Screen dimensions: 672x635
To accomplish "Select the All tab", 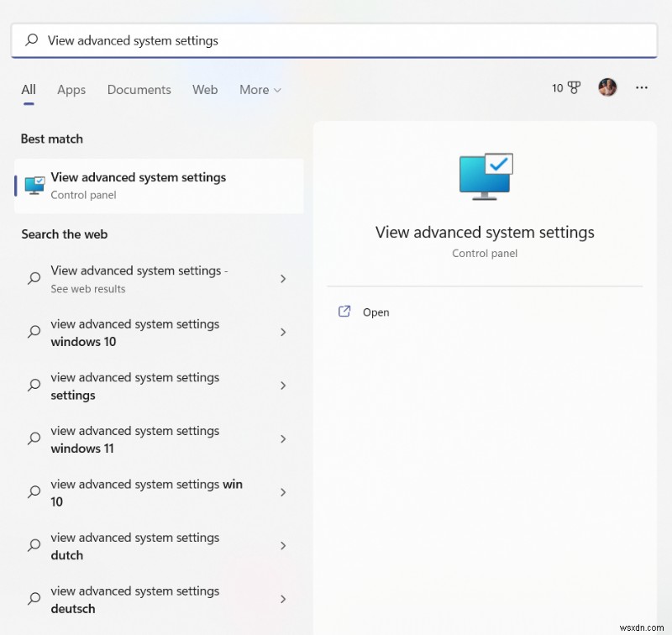I will pyautogui.click(x=29, y=90).
